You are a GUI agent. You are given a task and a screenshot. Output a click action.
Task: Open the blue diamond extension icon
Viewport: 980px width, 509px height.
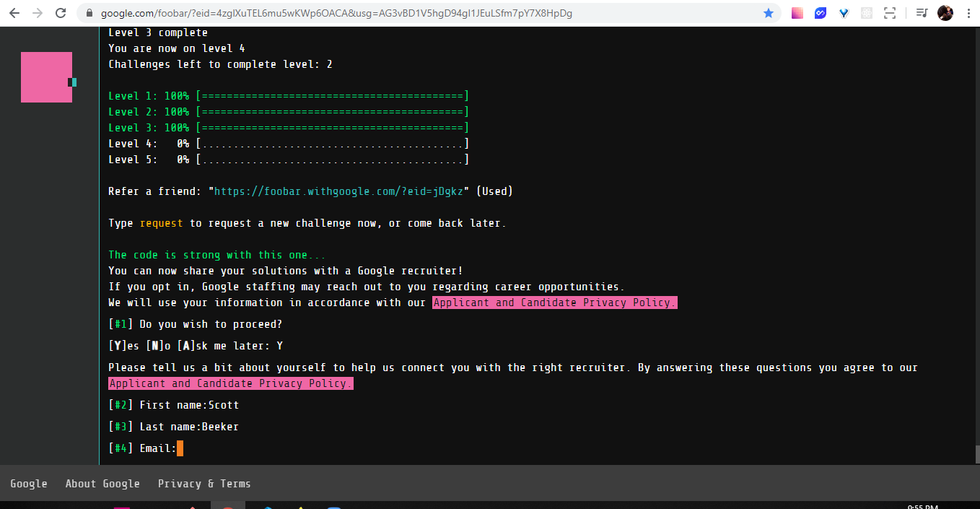[844, 13]
